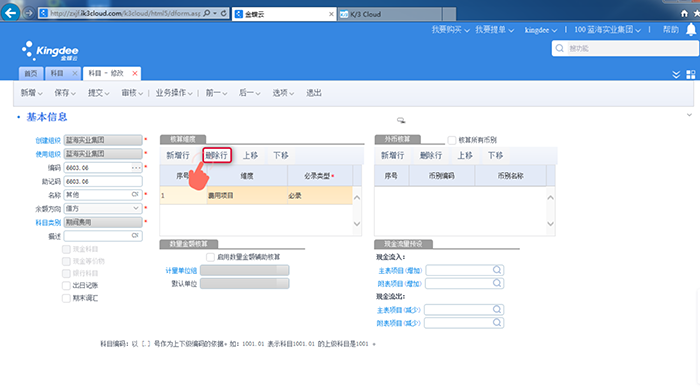
Task: Switch to the K/3 Cloud browser tab
Action: pos(390,14)
